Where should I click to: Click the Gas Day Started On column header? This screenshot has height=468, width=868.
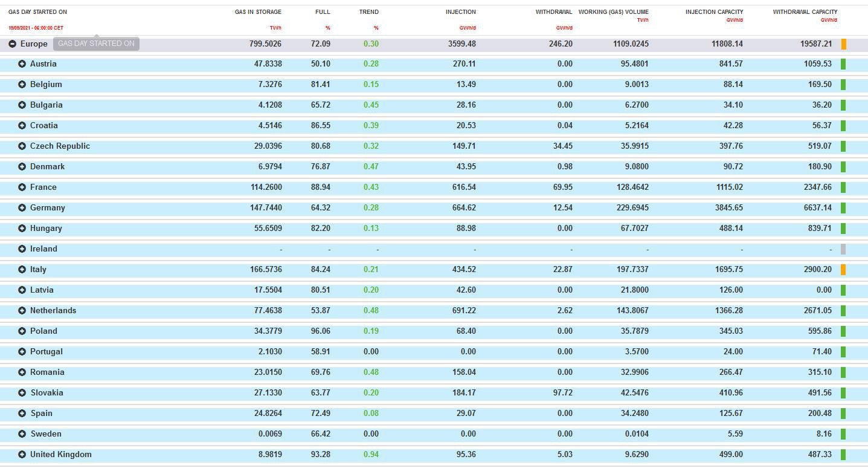(x=37, y=12)
